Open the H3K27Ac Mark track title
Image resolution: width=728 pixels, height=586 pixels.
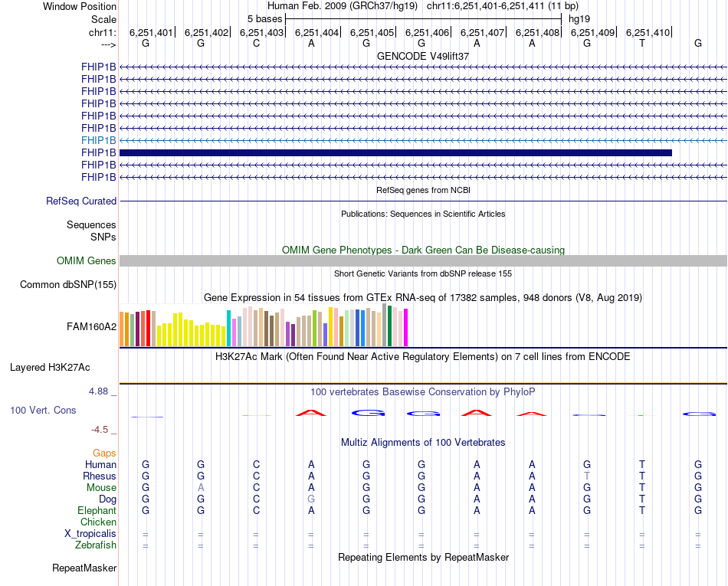coord(423,357)
